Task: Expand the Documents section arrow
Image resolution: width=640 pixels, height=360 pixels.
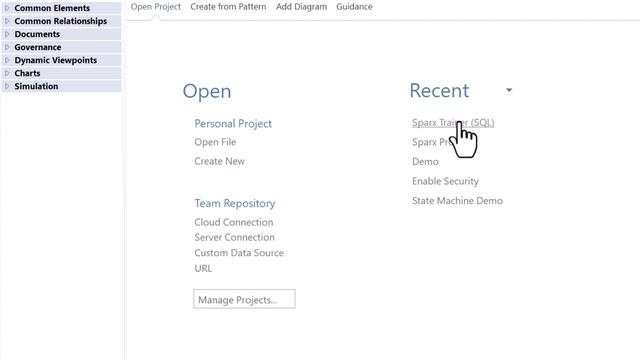Action: (x=7, y=34)
